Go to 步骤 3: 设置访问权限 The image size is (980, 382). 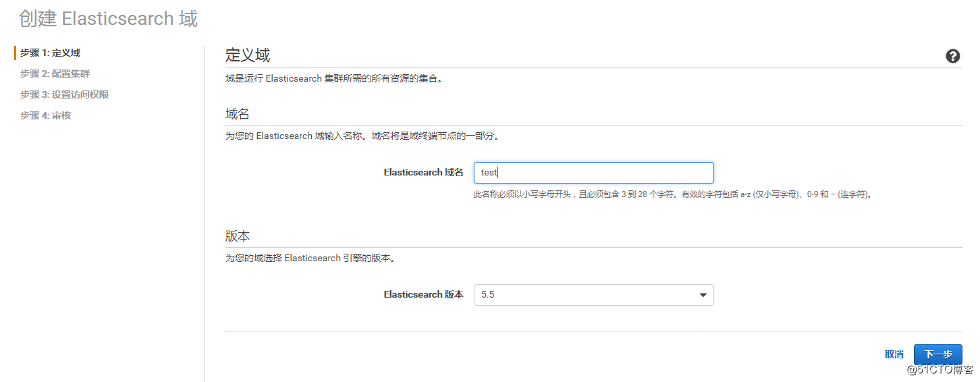point(64,94)
